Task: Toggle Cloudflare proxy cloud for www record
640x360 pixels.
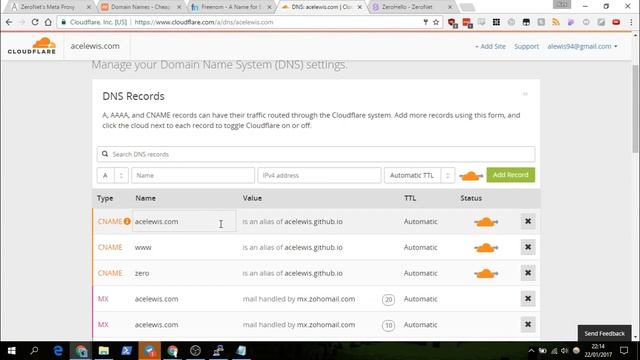Action: 486,248
